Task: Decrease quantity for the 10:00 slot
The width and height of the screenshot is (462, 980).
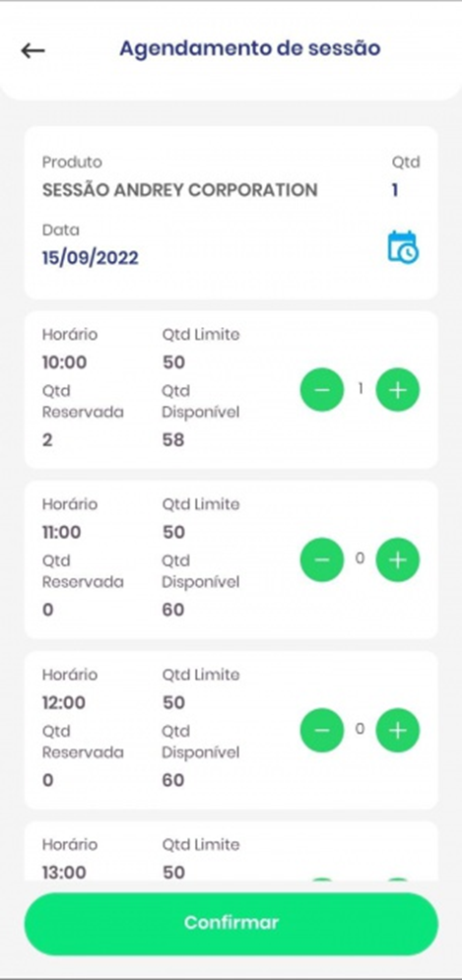Action: (x=322, y=390)
